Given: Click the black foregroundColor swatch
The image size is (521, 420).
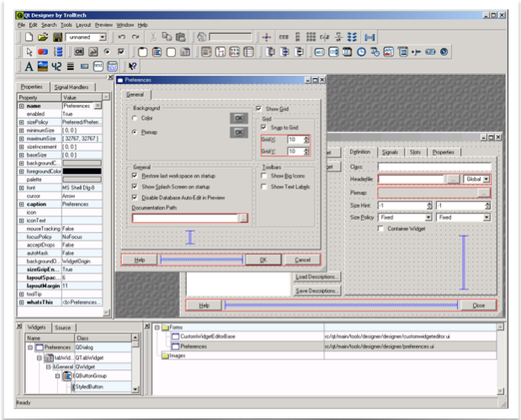Looking at the screenshot, I should tap(82, 171).
